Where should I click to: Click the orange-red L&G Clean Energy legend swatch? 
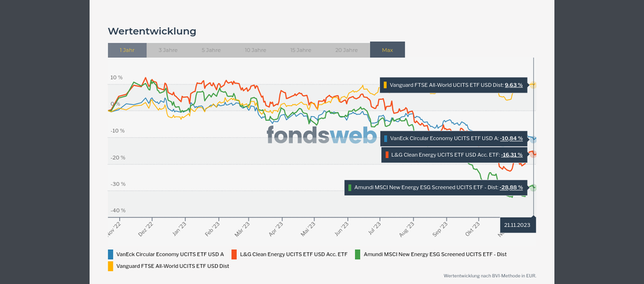tap(235, 254)
